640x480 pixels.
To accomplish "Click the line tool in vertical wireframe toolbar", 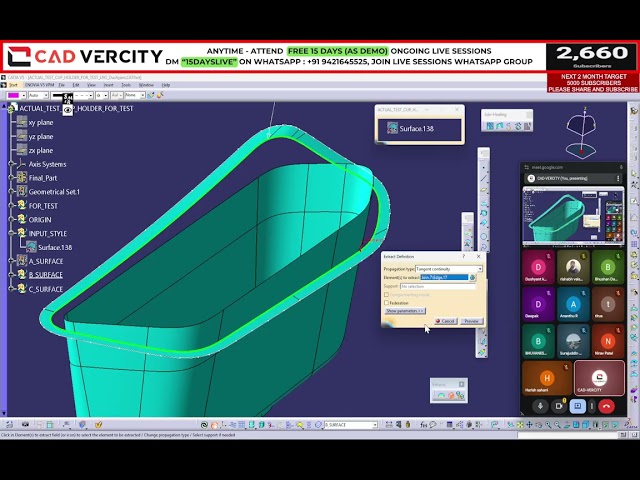I will (x=484, y=178).
